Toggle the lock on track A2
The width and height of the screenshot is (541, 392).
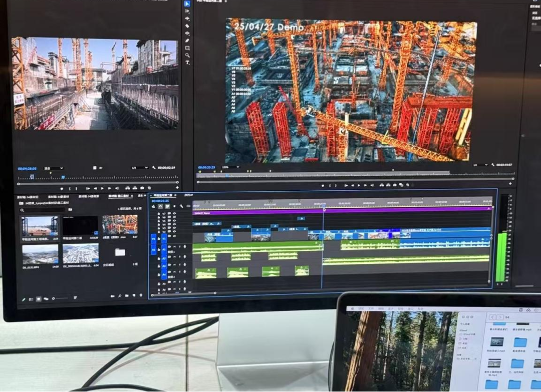[159, 257]
